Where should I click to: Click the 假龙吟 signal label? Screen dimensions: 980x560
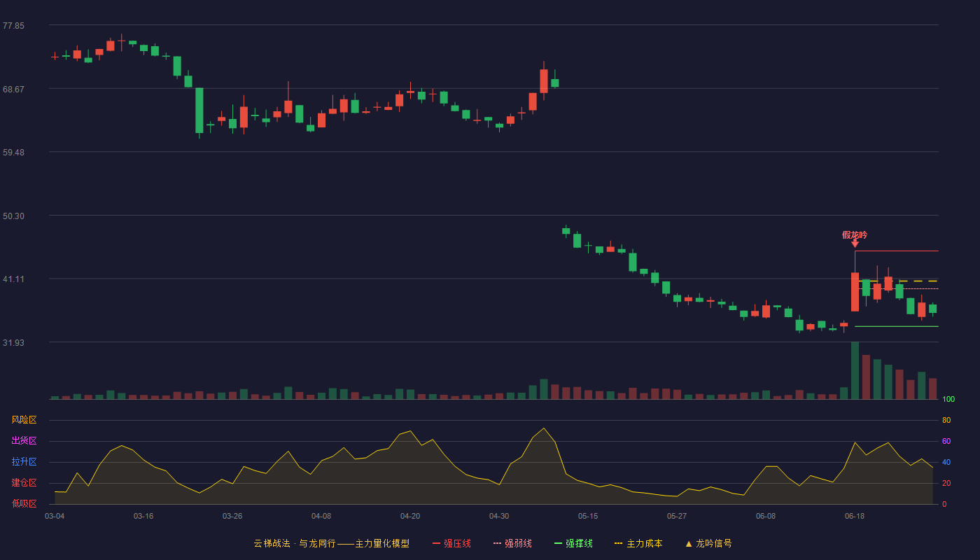click(855, 235)
